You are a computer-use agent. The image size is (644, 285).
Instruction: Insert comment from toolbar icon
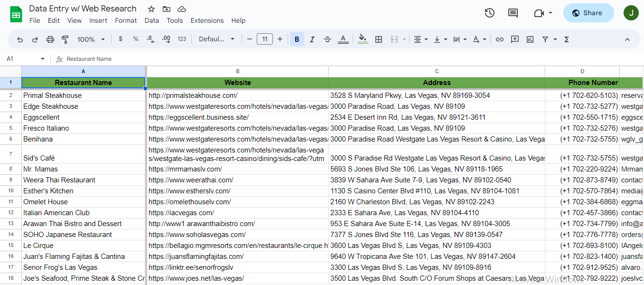tap(515, 39)
